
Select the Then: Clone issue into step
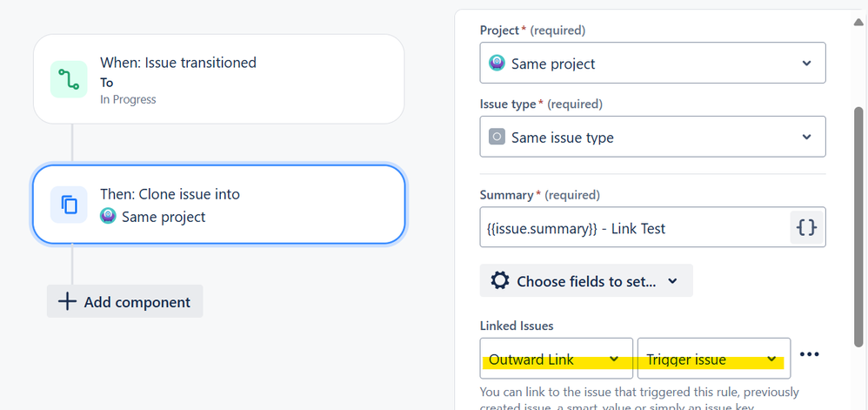tap(218, 205)
